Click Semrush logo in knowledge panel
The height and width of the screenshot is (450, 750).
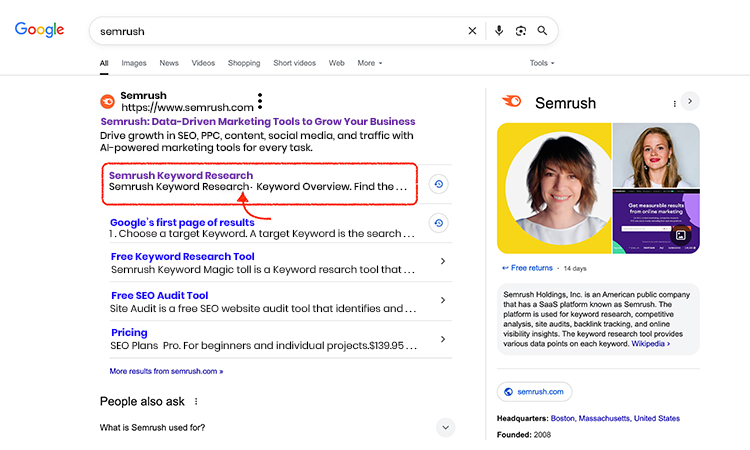[x=511, y=101]
